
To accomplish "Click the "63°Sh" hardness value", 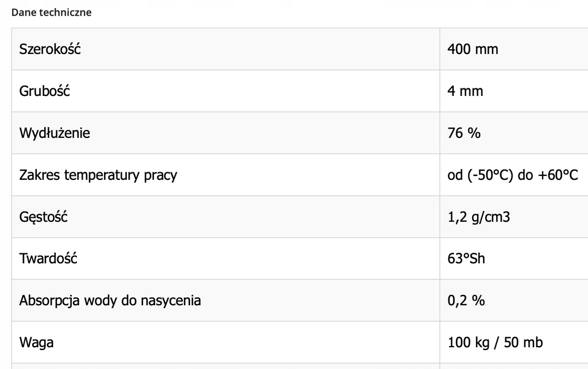I will pyautogui.click(x=466, y=259).
